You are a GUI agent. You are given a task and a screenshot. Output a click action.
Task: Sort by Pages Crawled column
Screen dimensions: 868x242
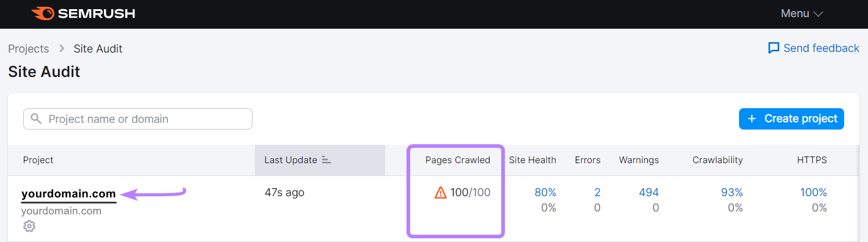458,160
